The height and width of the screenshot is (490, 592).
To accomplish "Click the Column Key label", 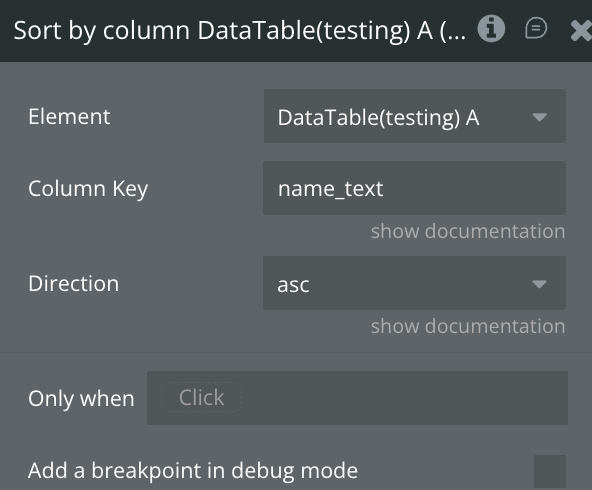I will click(x=88, y=189).
